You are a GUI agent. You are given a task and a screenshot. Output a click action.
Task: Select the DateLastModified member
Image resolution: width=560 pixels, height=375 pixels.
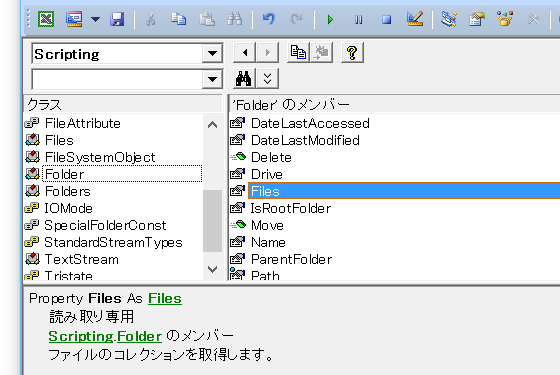pos(305,140)
